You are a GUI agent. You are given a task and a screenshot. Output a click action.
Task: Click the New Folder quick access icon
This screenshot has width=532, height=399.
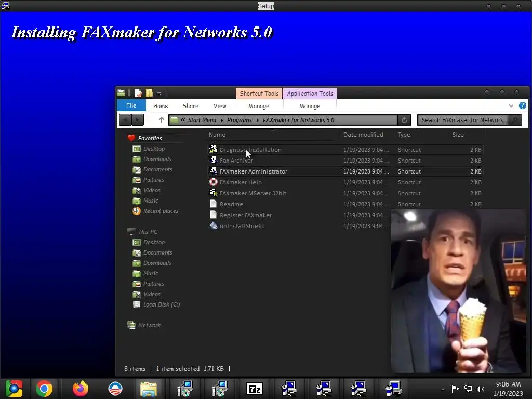point(149,92)
